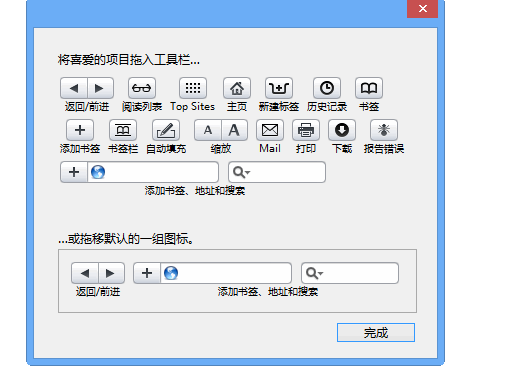Click the Top Sites label text
Viewport: 513px width, 389px height.
click(193, 106)
